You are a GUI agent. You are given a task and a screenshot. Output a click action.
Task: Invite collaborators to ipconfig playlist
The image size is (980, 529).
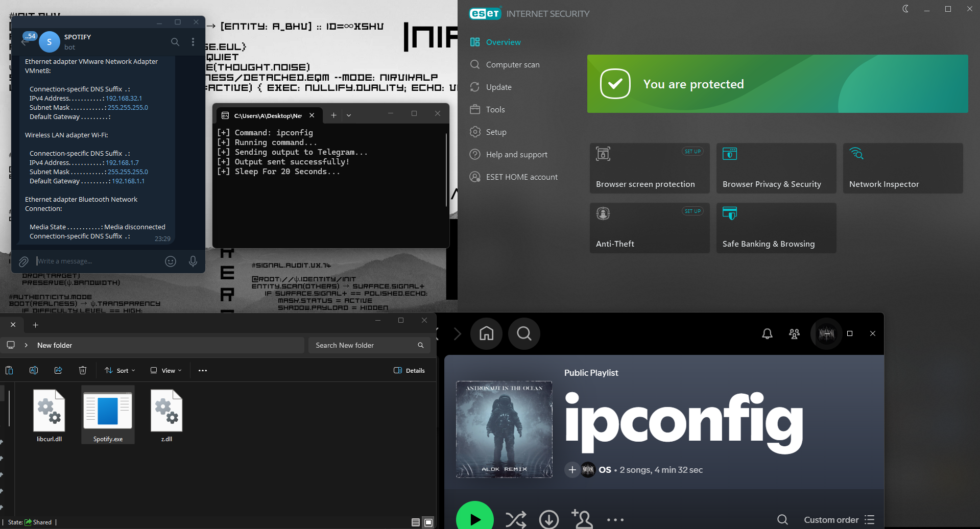click(582, 519)
